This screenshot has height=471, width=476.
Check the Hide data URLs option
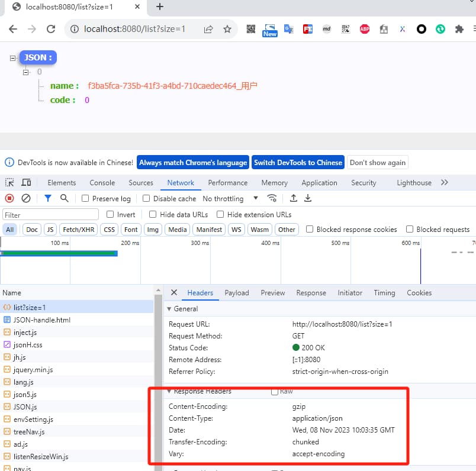[153, 215]
